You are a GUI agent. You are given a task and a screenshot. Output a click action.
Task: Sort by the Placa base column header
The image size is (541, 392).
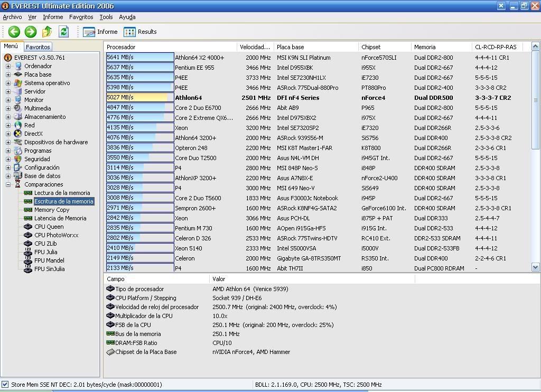[x=316, y=47]
